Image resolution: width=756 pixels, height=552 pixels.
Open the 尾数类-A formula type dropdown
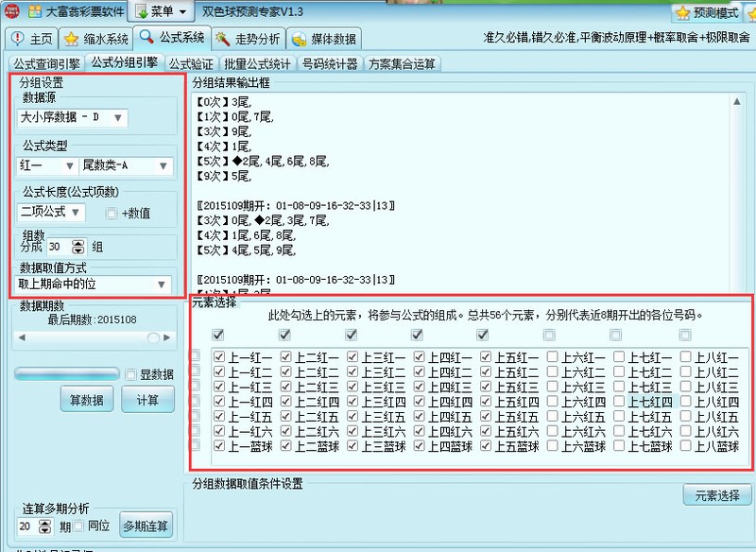[163, 166]
